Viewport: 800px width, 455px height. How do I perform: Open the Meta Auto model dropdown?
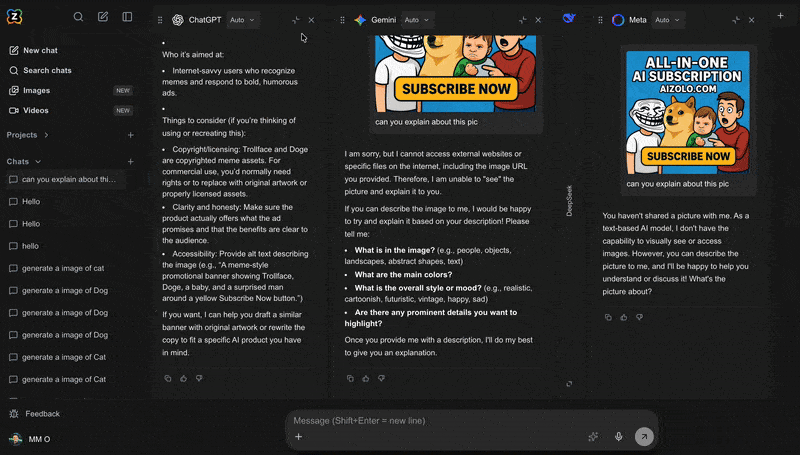pos(668,20)
